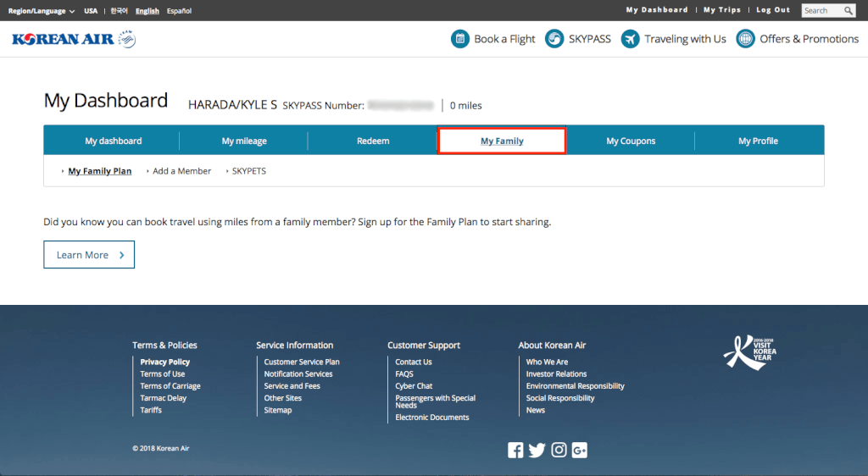Open Terms of Carriage footer link
The width and height of the screenshot is (868, 476).
(170, 386)
